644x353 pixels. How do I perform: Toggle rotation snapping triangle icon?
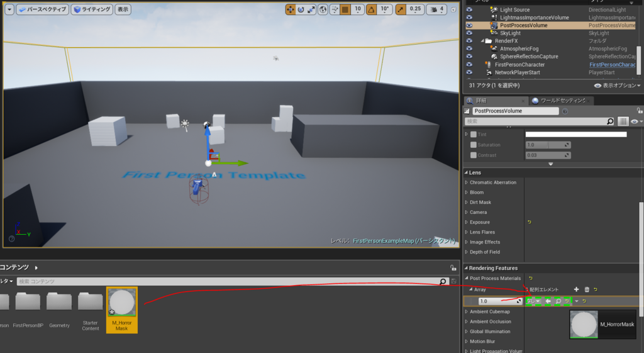[x=371, y=9]
